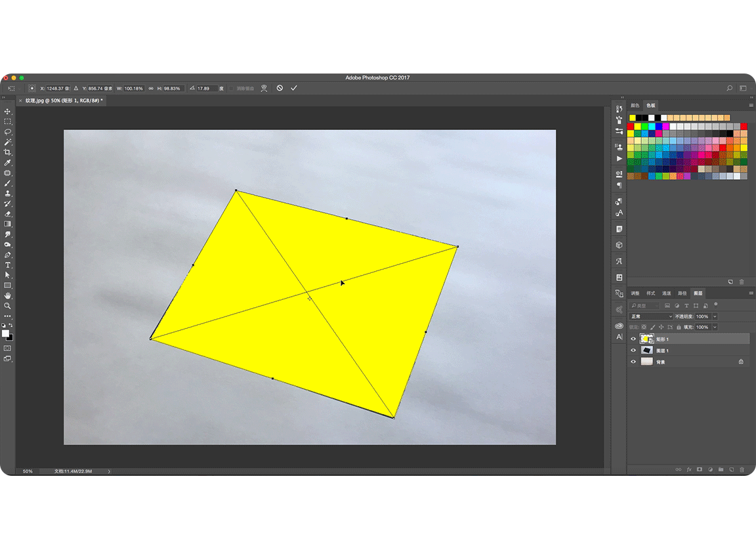Open the blend mode dropdown showing 正常

coord(652,317)
